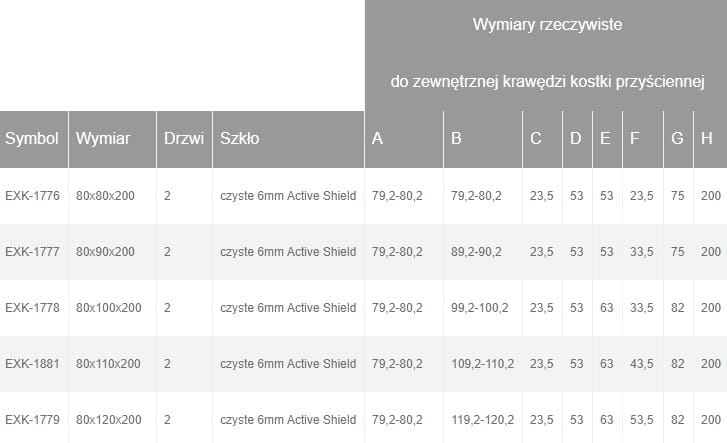Click the 109,2-110,2 value in column B
Screen dimensions: 727x443
(x=483, y=364)
